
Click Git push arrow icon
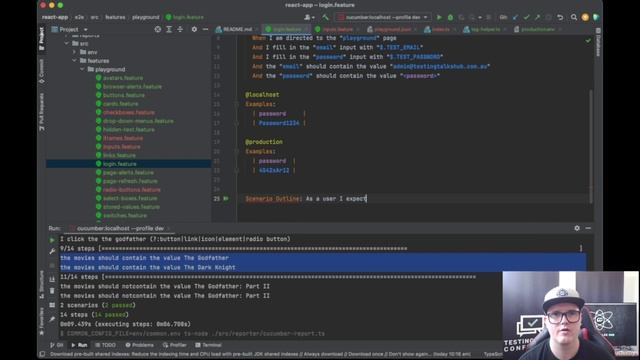click(x=537, y=18)
